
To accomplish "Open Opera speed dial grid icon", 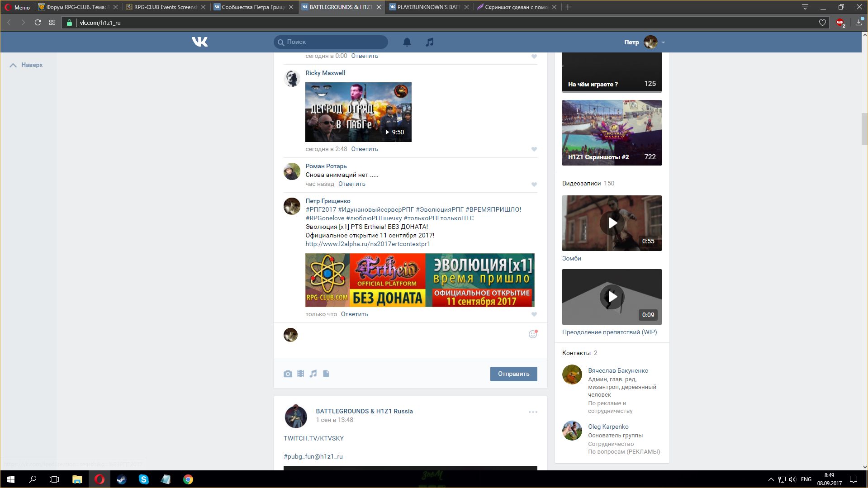I will 52,23.
